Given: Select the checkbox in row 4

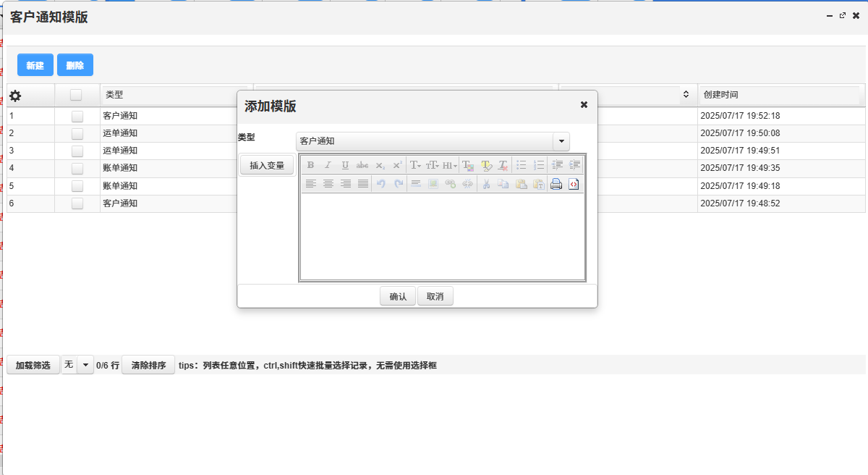Looking at the screenshot, I should click(x=77, y=168).
